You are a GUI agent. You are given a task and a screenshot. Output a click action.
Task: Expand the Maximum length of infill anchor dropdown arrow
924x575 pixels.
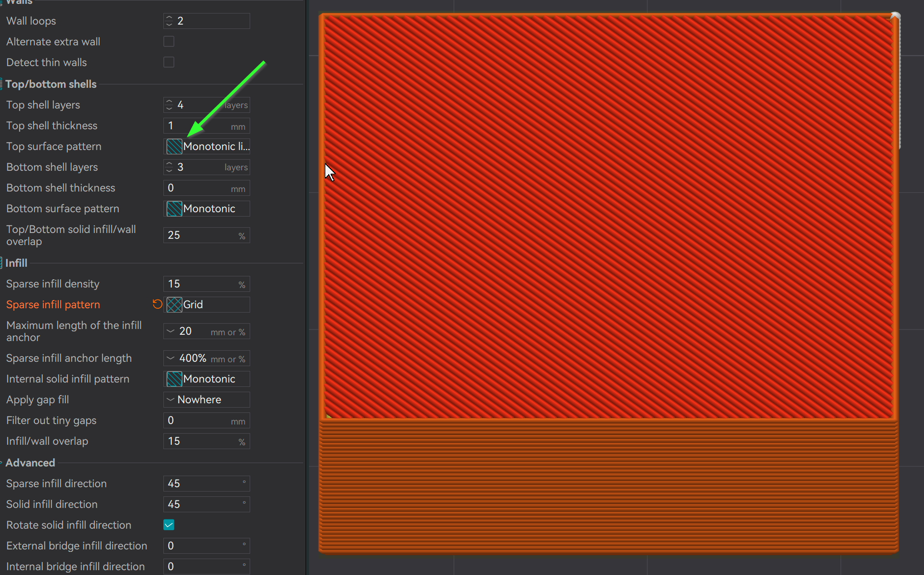coord(170,331)
